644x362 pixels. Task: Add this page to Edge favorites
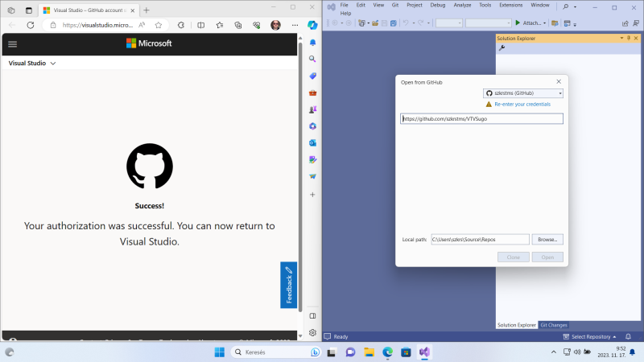click(159, 25)
